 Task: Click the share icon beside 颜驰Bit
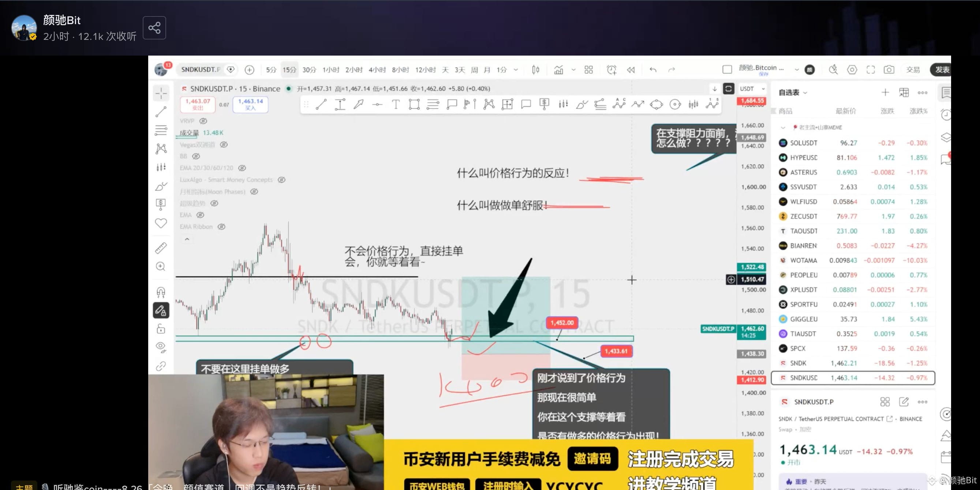(x=154, y=28)
